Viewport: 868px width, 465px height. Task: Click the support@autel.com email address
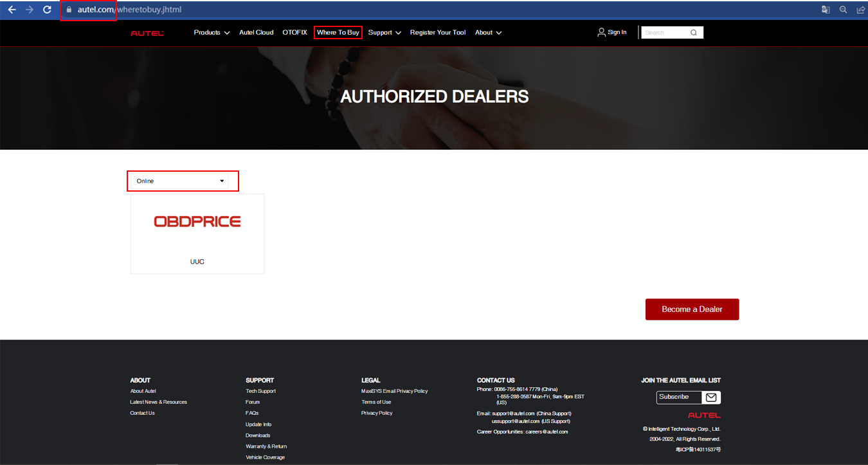tap(514, 414)
